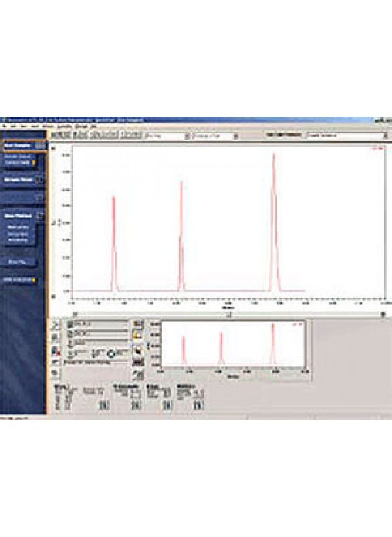
Task: Click the first icon group in top toolbar
Action: coord(61,134)
